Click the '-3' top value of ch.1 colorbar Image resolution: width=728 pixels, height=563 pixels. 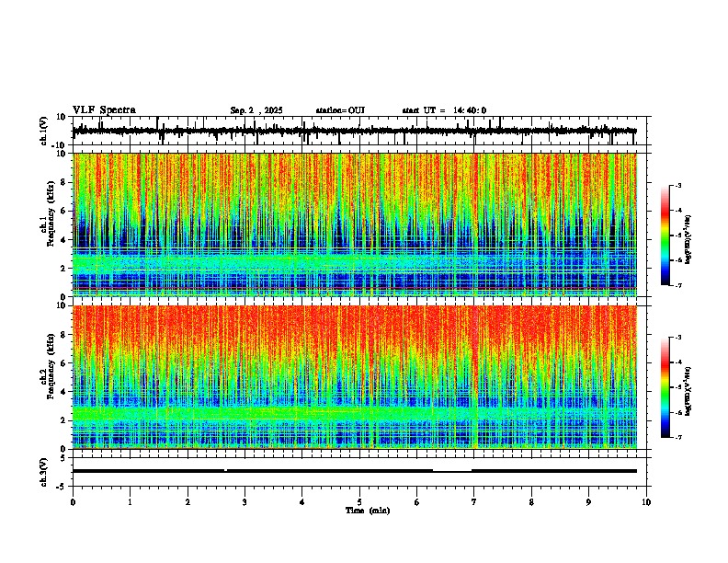[x=677, y=185]
